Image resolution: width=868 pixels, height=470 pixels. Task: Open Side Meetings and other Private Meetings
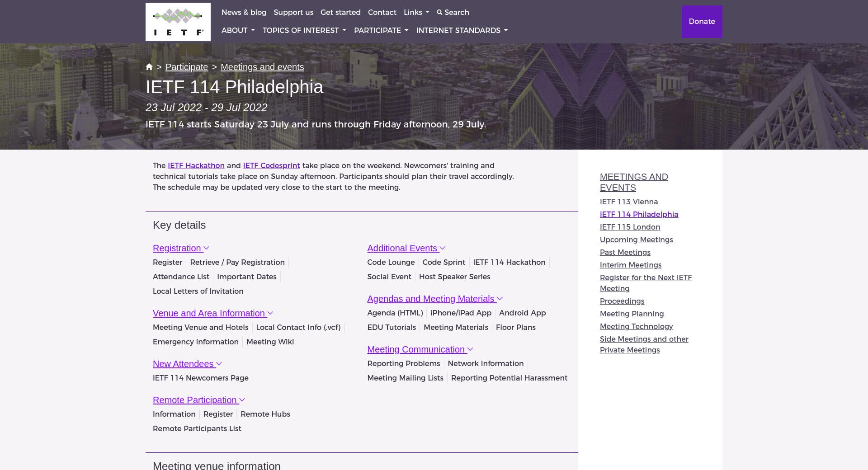[644, 344]
